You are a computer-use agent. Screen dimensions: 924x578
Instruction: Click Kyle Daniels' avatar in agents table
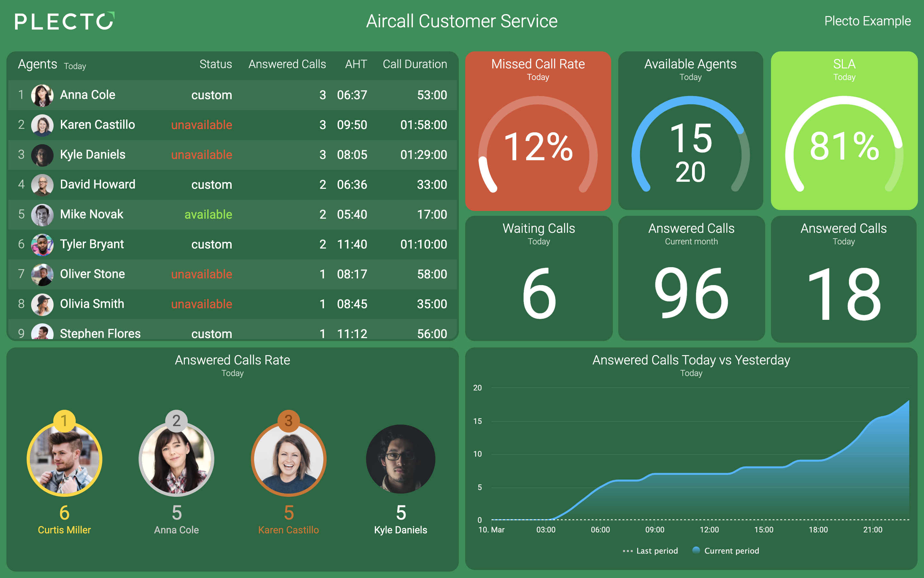pyautogui.click(x=42, y=155)
